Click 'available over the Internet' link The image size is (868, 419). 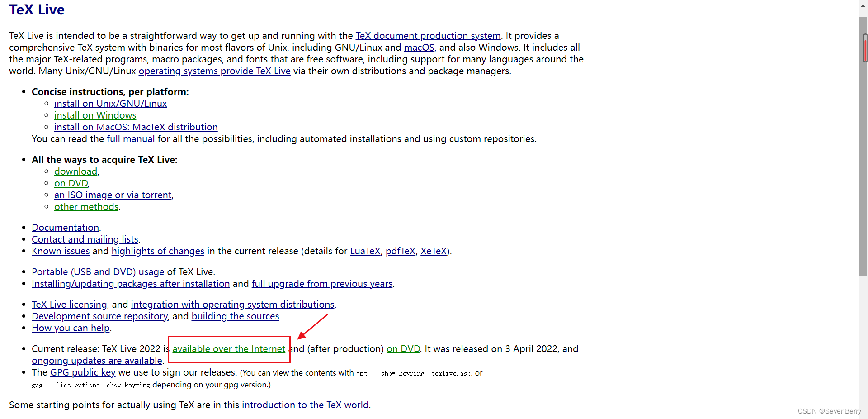[229, 349]
